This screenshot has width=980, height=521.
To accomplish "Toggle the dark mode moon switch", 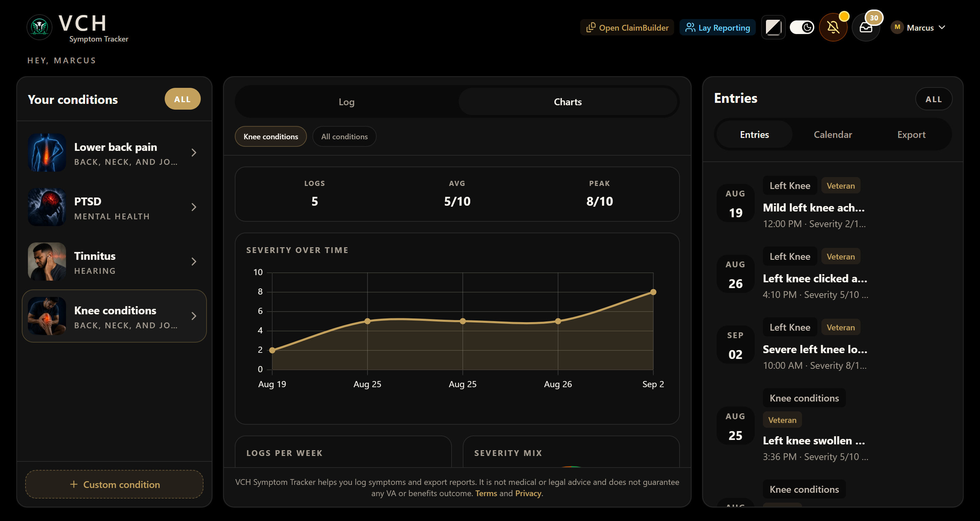I will coord(802,28).
